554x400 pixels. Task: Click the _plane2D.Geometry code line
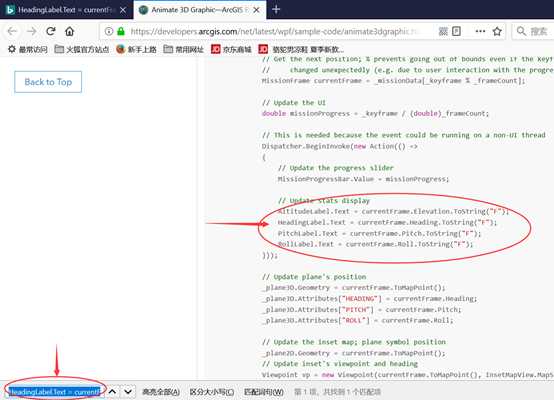click(x=354, y=353)
